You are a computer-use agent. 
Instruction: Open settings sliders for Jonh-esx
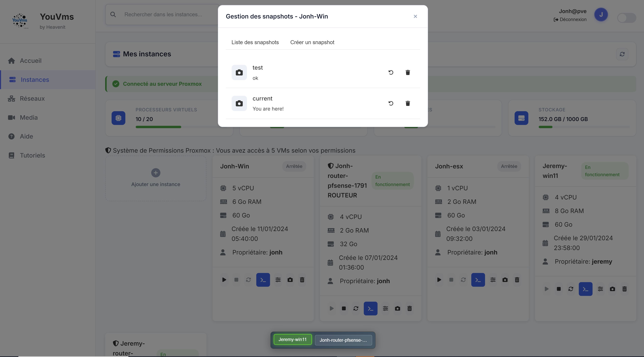pyautogui.click(x=493, y=280)
